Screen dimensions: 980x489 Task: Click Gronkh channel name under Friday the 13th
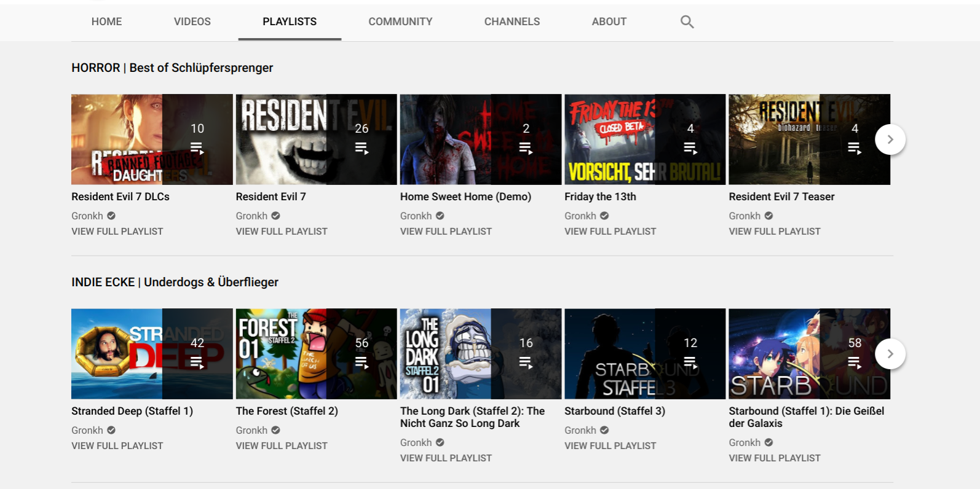(x=580, y=216)
